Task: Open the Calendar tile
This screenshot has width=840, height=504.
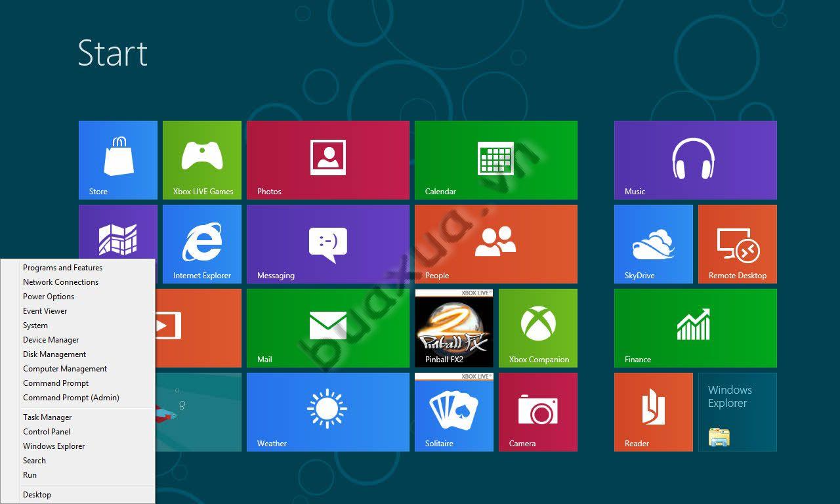Action: pyautogui.click(x=496, y=160)
